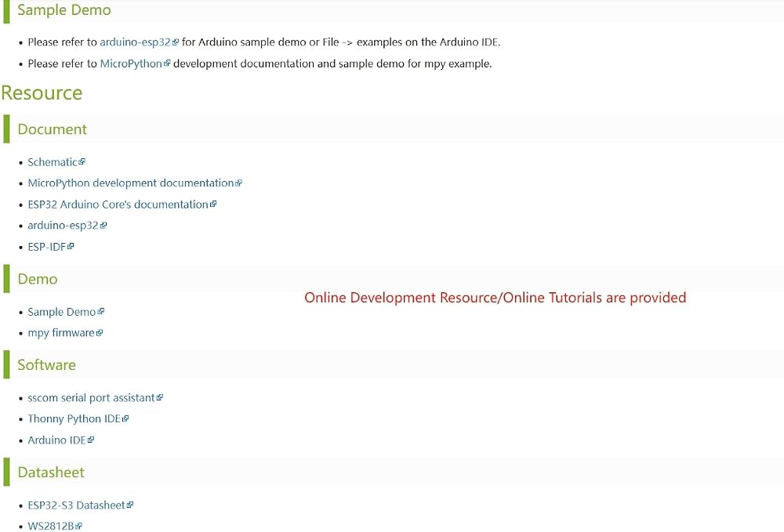Click external-link icon beside ESP-IDF
This screenshot has height=532, width=784.
coord(71,246)
